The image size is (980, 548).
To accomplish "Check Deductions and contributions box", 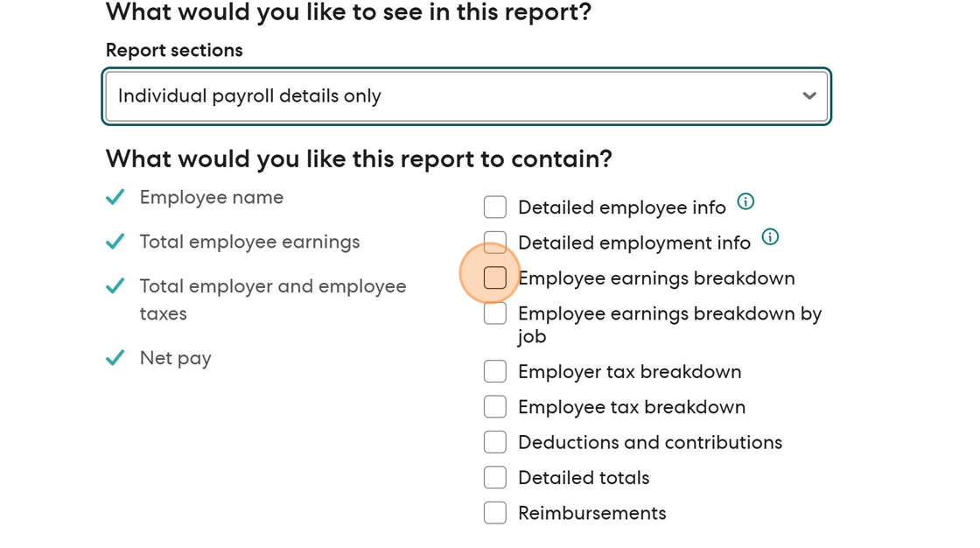I will [x=495, y=442].
